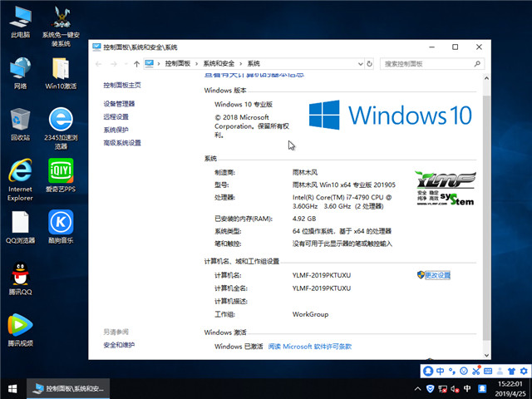Screen dimensions: 532x399
Task: Click the forward navigation arrow
Action: pyautogui.click(x=114, y=64)
